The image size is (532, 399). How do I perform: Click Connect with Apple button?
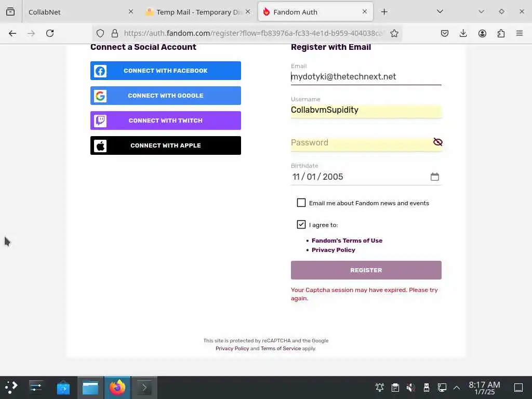[166, 145]
